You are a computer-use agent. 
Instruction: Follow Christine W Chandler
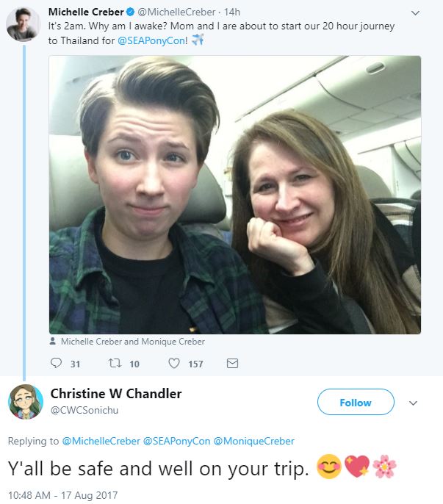tap(356, 402)
